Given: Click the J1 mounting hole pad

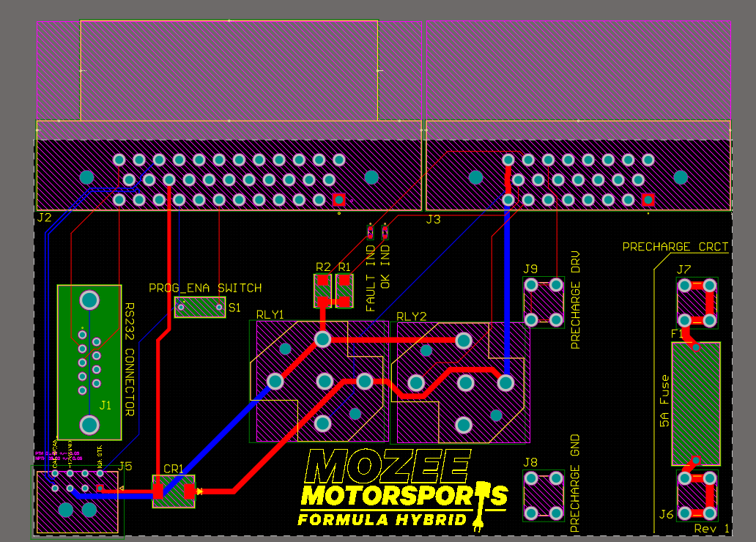Looking at the screenshot, I should pyautogui.click(x=89, y=299).
